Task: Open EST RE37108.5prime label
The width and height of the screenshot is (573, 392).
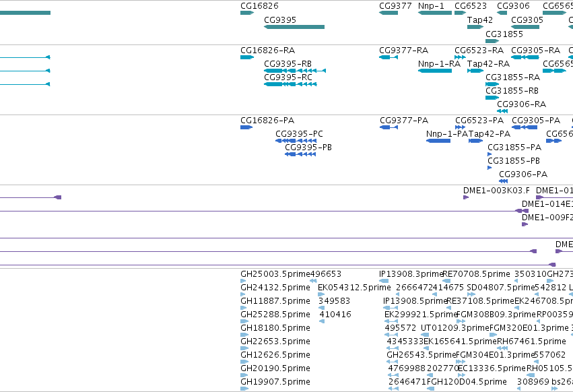Action: click(x=481, y=301)
